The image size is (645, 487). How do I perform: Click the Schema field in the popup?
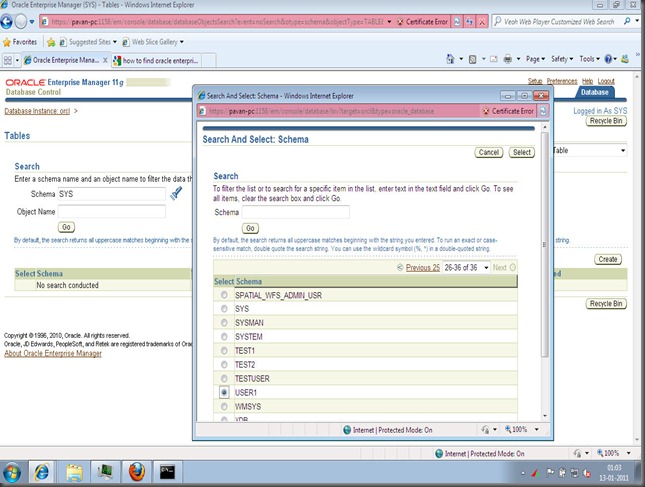296,212
